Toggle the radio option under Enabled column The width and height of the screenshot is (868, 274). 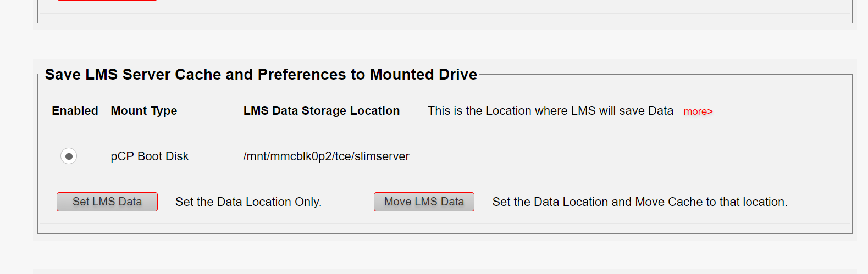tap(69, 156)
